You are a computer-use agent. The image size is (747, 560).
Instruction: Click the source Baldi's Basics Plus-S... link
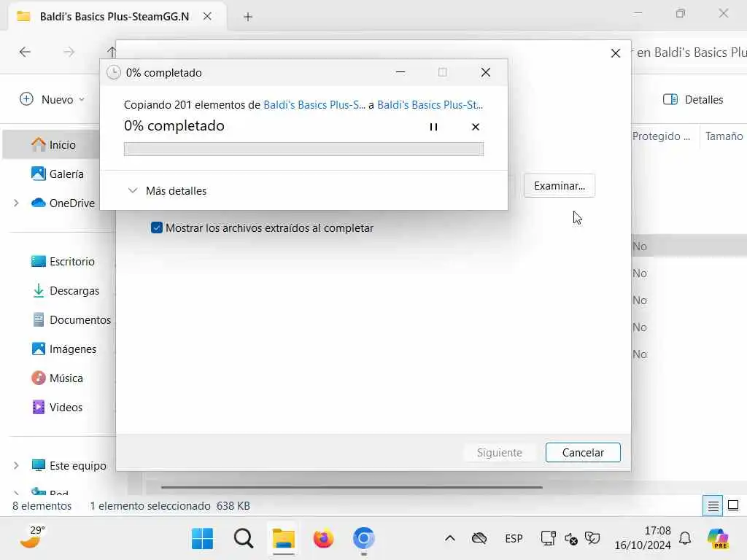pos(314,105)
